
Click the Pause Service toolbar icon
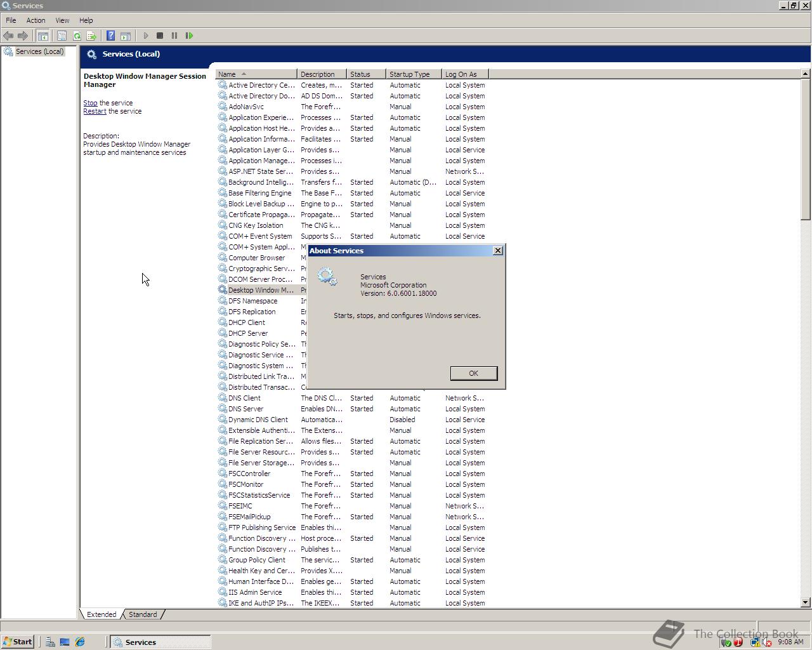(x=174, y=36)
